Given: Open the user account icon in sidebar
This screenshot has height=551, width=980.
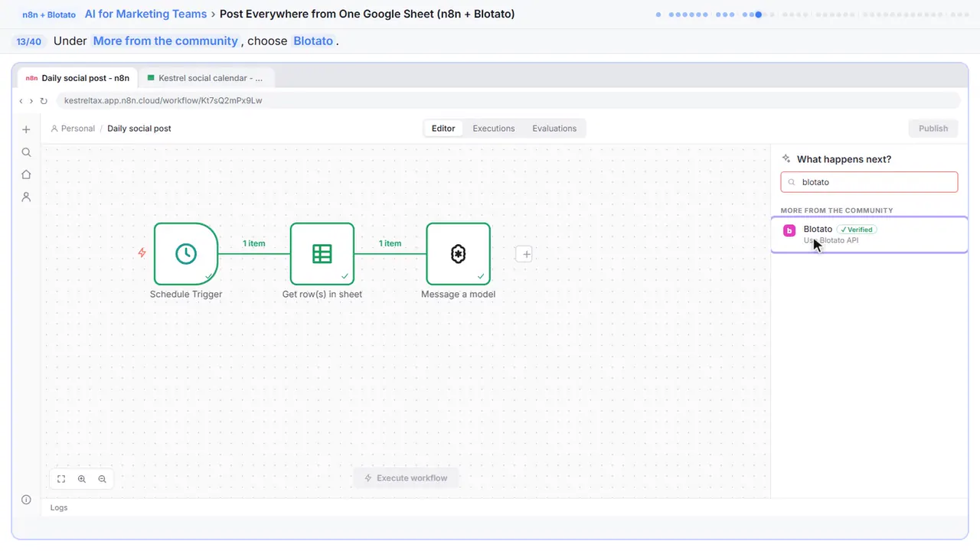Looking at the screenshot, I should tap(26, 197).
